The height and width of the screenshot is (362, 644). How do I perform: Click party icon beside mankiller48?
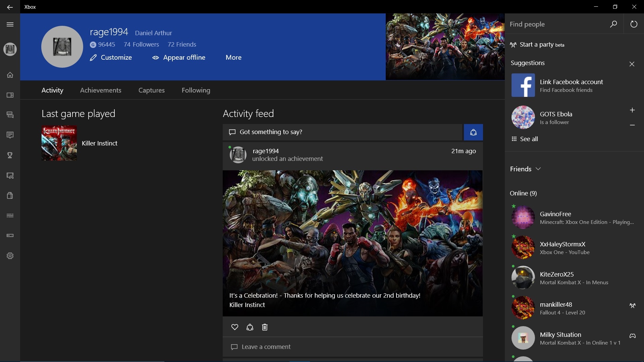[632, 305]
